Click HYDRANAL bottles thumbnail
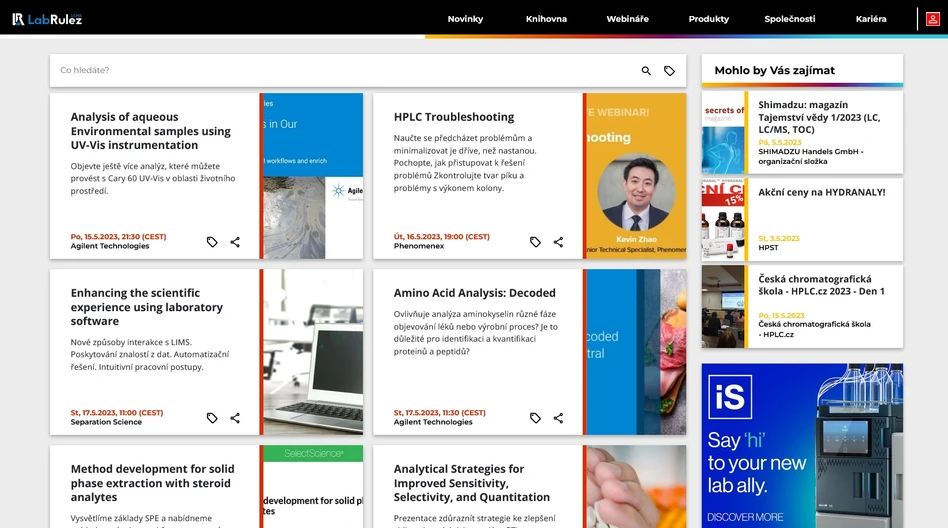The height and width of the screenshot is (528, 948). (x=723, y=220)
